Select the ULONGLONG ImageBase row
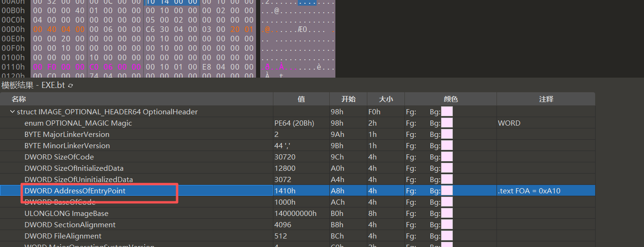 pos(66,214)
